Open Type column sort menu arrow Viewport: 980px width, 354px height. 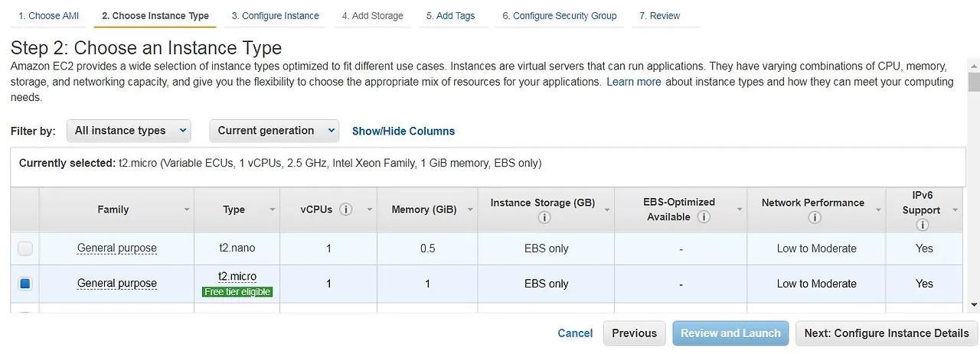[273, 209]
